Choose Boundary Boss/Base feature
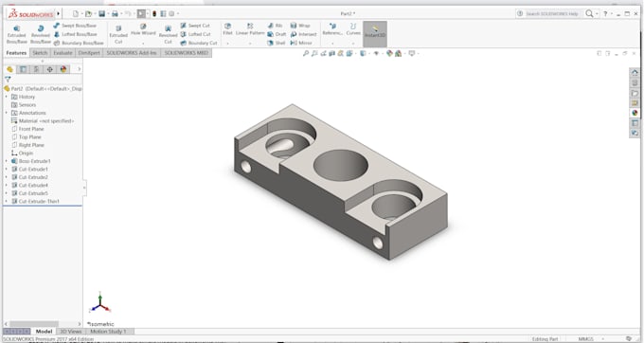This screenshot has width=644, height=343. 79,43
